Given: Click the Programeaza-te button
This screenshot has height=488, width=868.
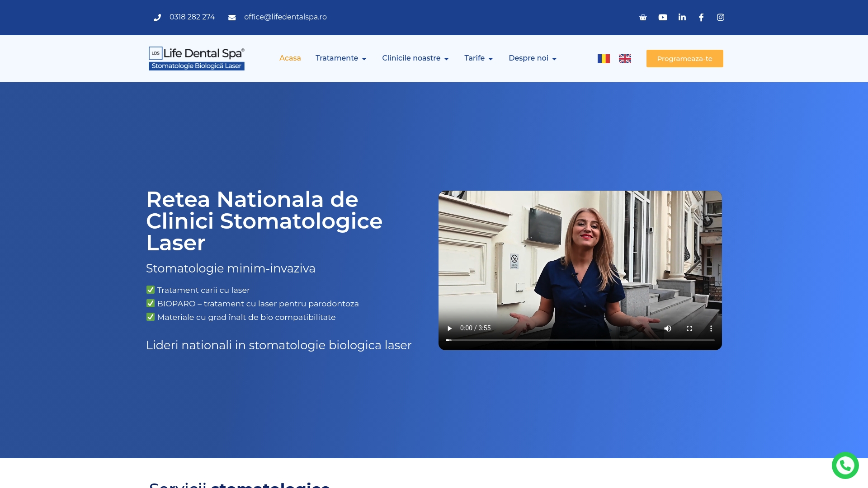Looking at the screenshot, I should (684, 58).
